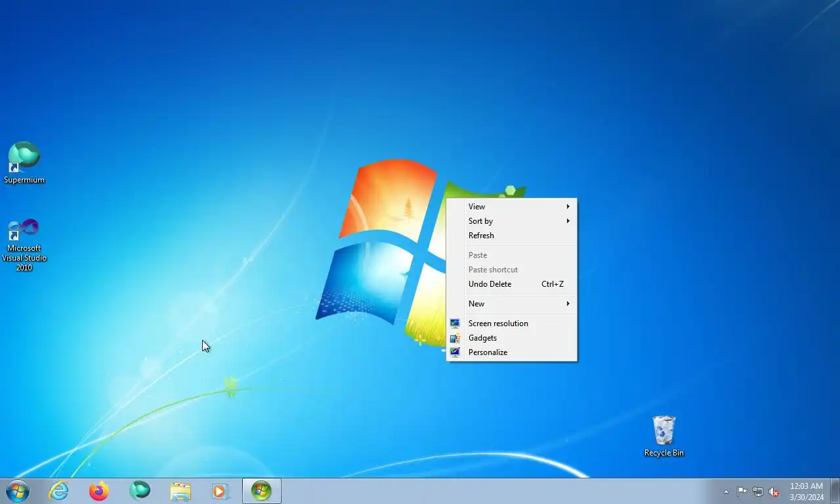This screenshot has height=504, width=840.
Task: Choose Undo Delete in the context menu
Action: (x=512, y=284)
